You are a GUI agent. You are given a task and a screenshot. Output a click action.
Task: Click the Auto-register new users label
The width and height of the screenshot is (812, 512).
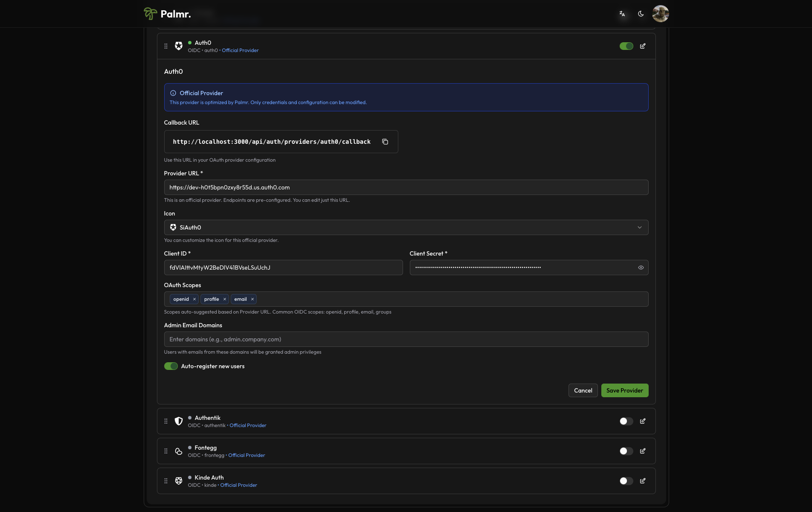213,366
